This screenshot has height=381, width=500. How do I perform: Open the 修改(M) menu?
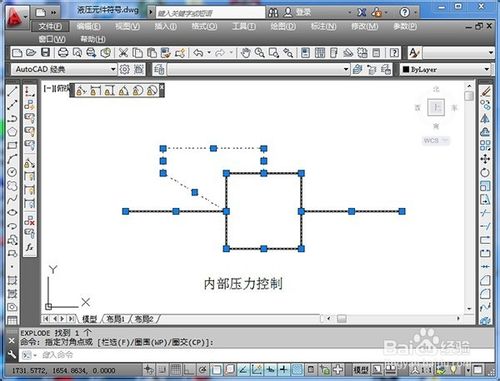tap(364, 26)
